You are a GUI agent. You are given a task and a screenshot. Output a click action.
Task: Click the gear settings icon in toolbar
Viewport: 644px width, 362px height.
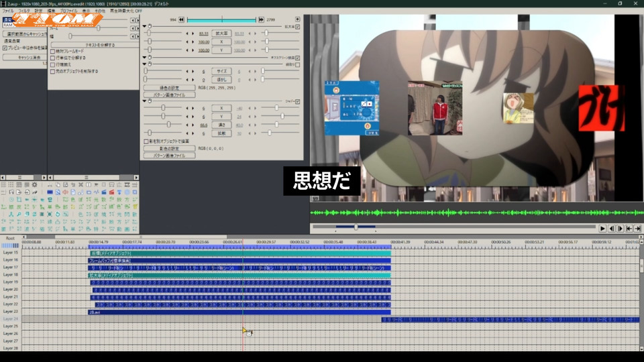(x=34, y=185)
